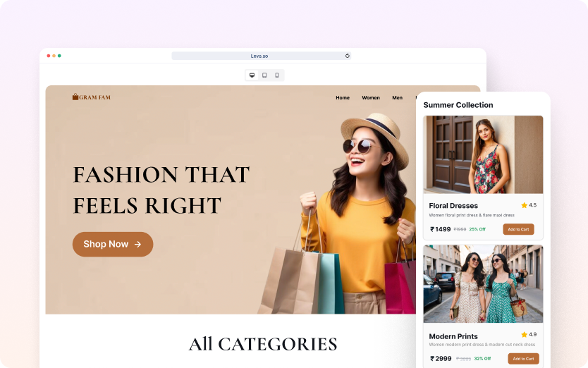Reload the page with refresh icon

coord(348,56)
